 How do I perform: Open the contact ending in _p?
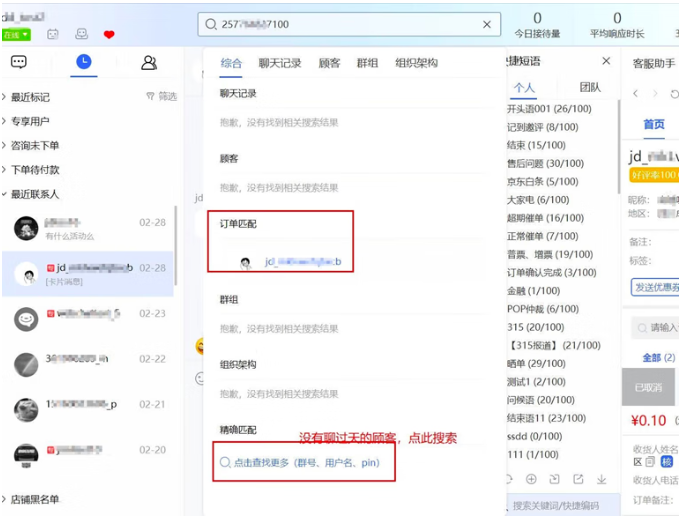tap(88, 410)
